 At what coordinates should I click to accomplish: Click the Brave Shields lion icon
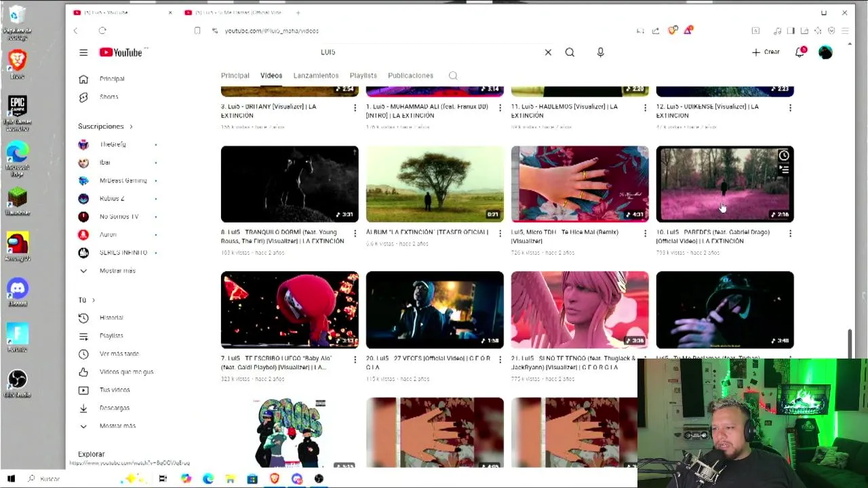tap(673, 30)
